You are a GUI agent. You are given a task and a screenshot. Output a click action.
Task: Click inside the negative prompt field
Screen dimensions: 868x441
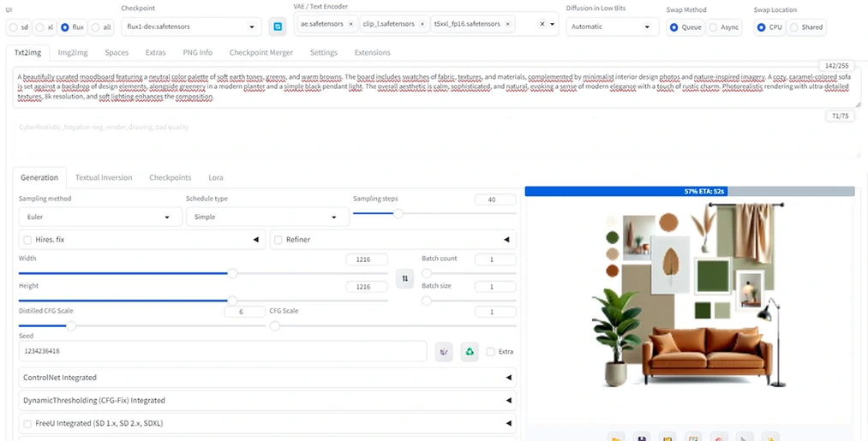pyautogui.click(x=437, y=139)
